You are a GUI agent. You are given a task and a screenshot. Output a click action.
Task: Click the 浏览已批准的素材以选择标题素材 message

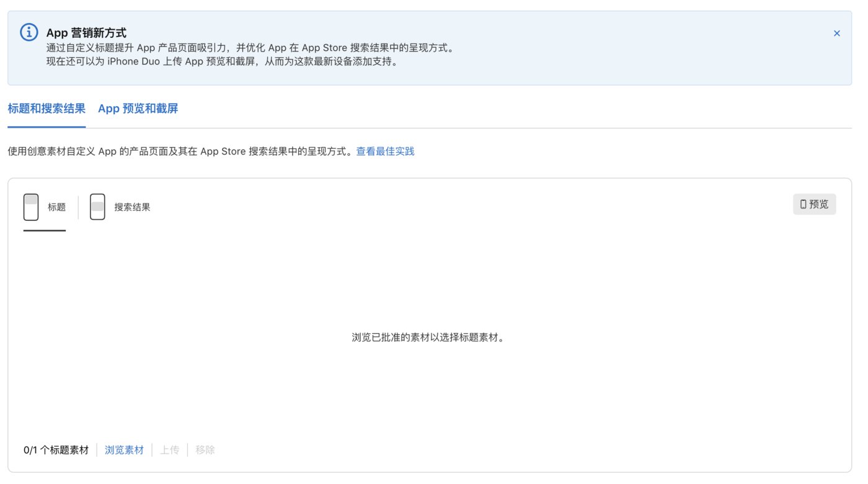pos(429,338)
